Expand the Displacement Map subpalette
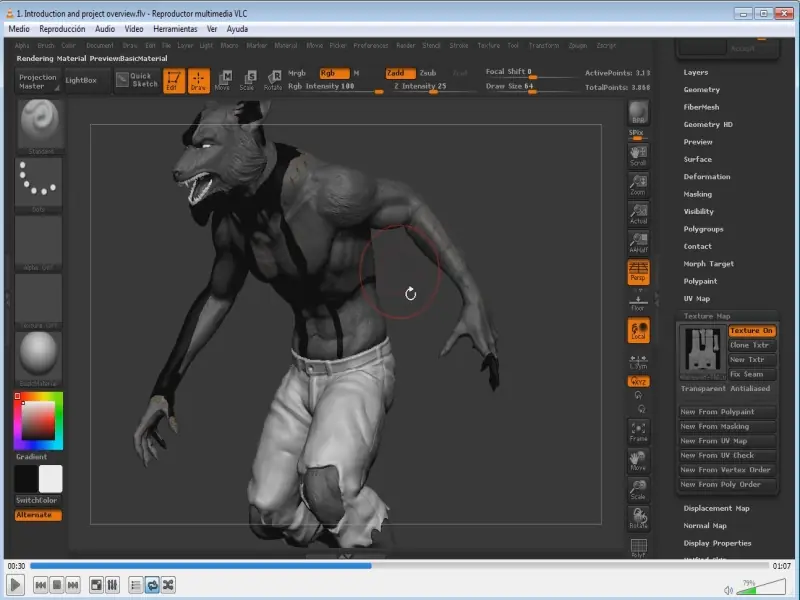800x600 pixels. pyautogui.click(x=716, y=508)
